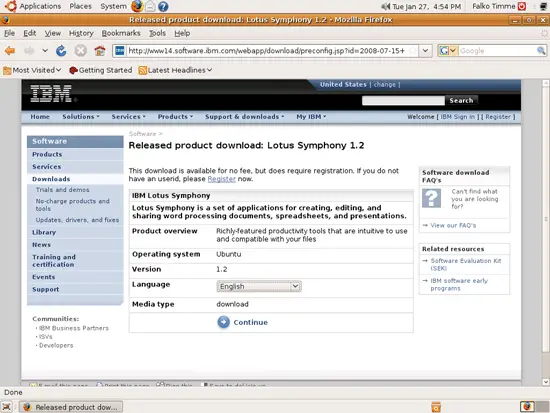Reload the page with the refresh icon
This screenshot has height=413, width=550.
coord(61,51)
